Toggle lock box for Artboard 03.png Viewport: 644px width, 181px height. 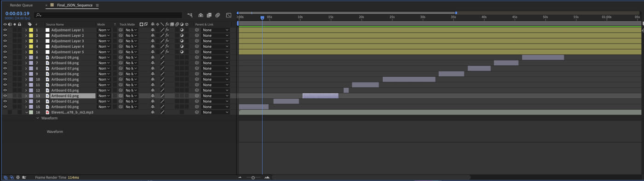pos(20,90)
